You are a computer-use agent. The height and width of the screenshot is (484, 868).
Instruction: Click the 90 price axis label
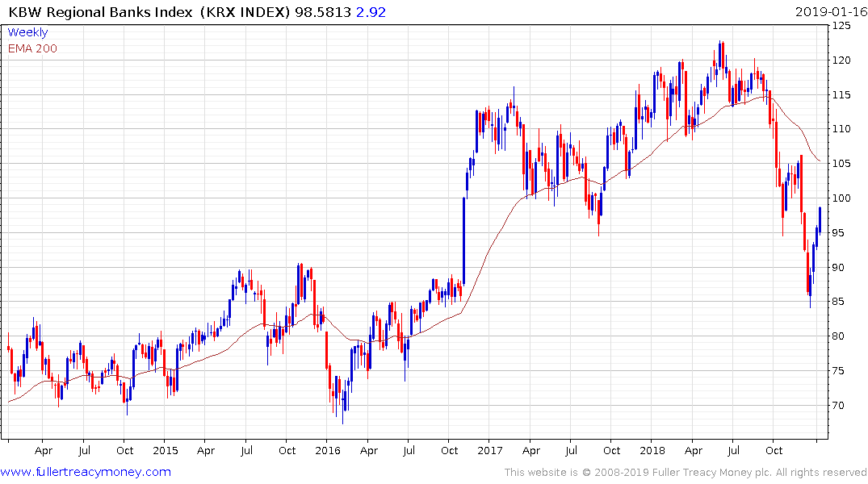(839, 267)
